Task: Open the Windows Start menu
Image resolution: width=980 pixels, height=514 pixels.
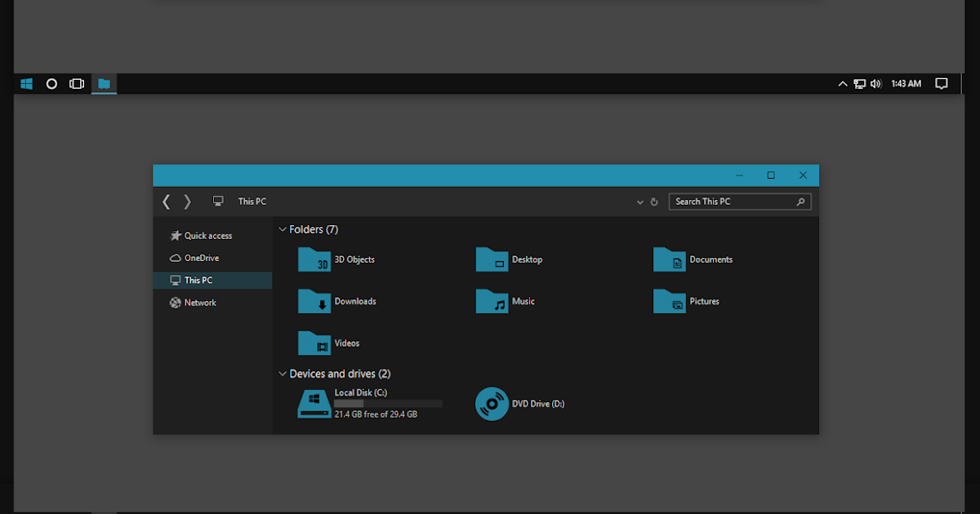Action: (x=26, y=83)
